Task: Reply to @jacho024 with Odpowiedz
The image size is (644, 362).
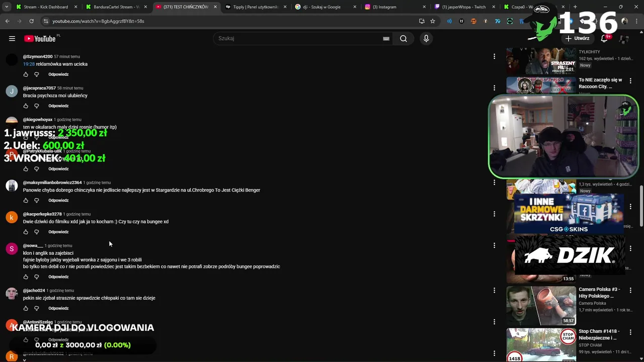Action: click(58, 308)
